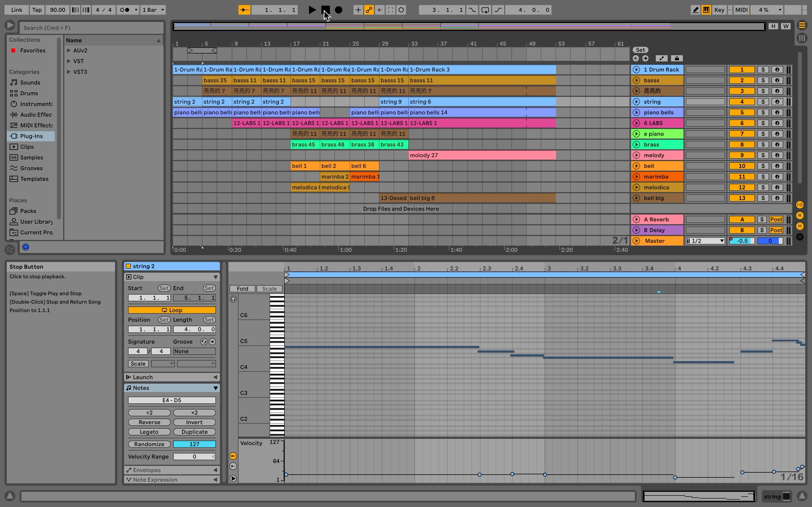Deactivate the marimba track using its number button

742,177
